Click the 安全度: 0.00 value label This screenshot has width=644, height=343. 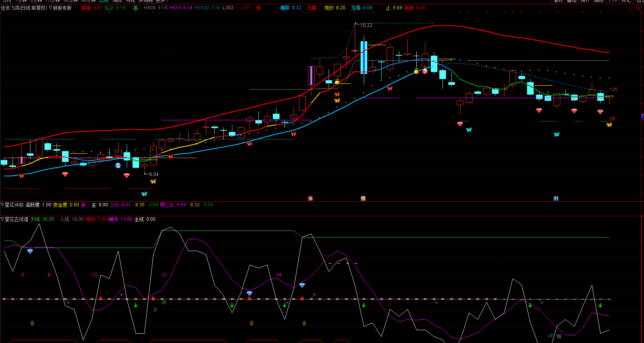pos(66,205)
